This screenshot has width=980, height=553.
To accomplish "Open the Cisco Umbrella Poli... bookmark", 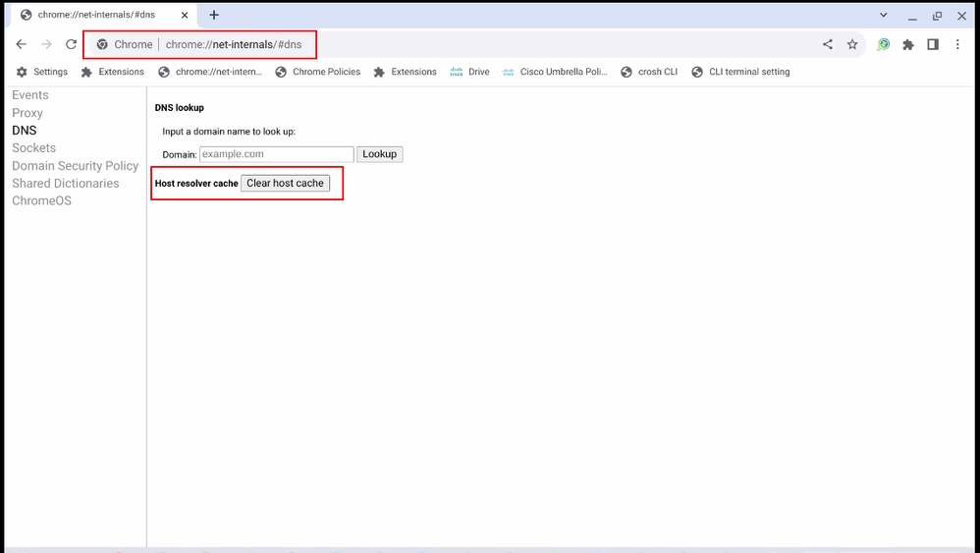I will [555, 72].
